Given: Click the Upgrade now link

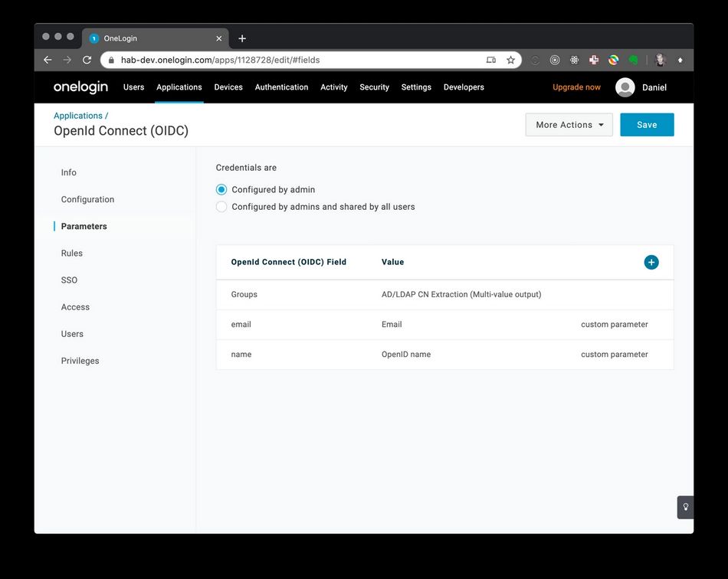Looking at the screenshot, I should (x=576, y=87).
